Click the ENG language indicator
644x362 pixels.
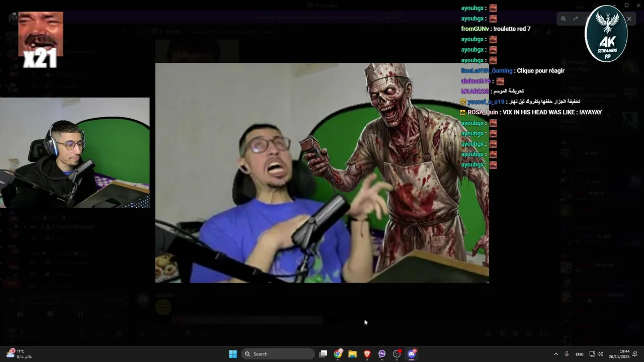[580, 354]
